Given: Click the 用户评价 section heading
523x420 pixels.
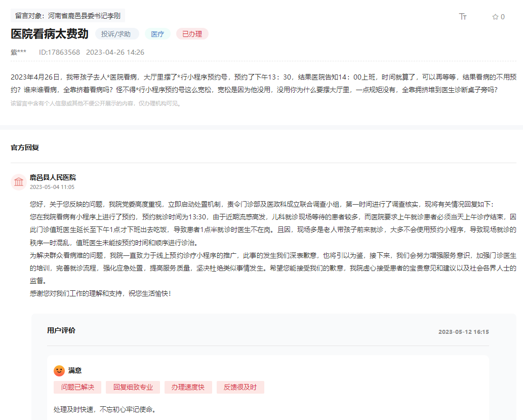Looking at the screenshot, I should [x=61, y=330].
